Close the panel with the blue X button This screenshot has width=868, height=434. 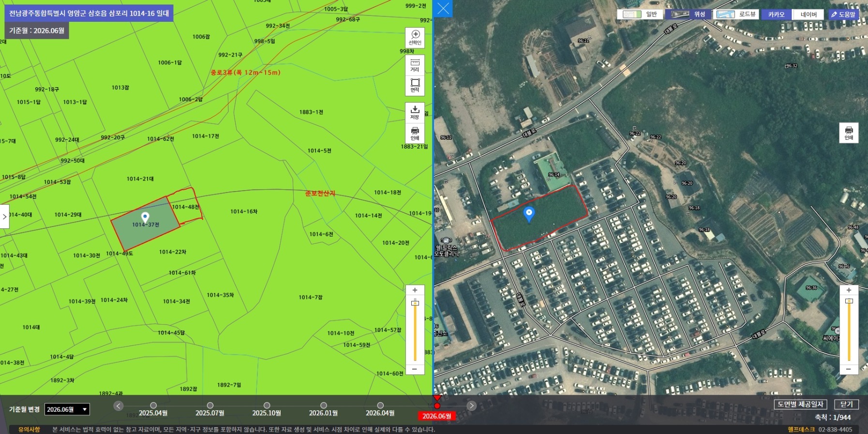click(443, 8)
